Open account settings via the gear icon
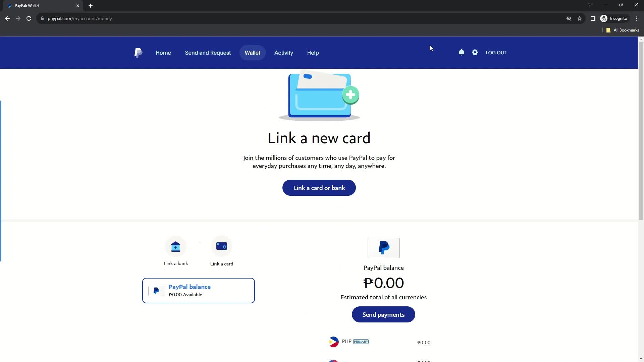Image resolution: width=644 pixels, height=362 pixels. [475, 53]
